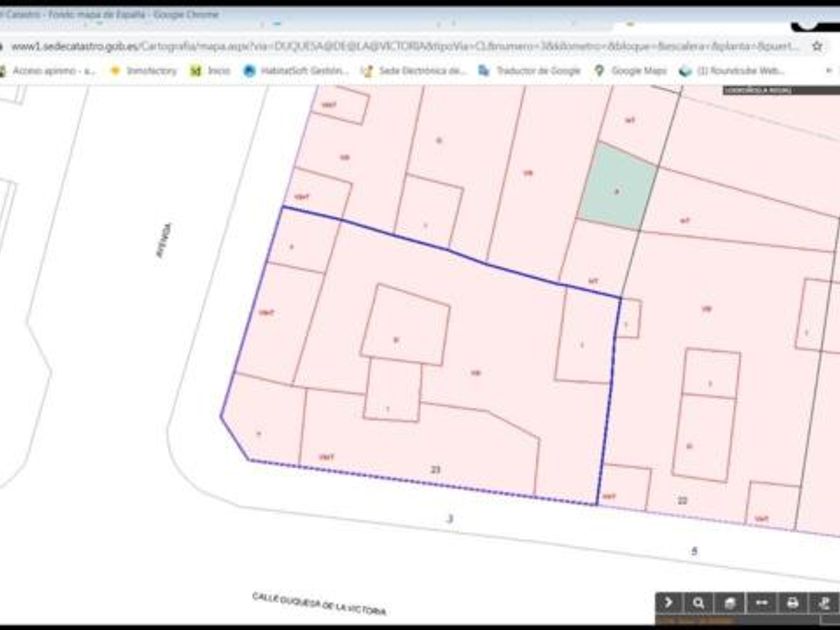Open the Google Maps bookmark
Viewport: 840px width, 630px height.
click(631, 71)
